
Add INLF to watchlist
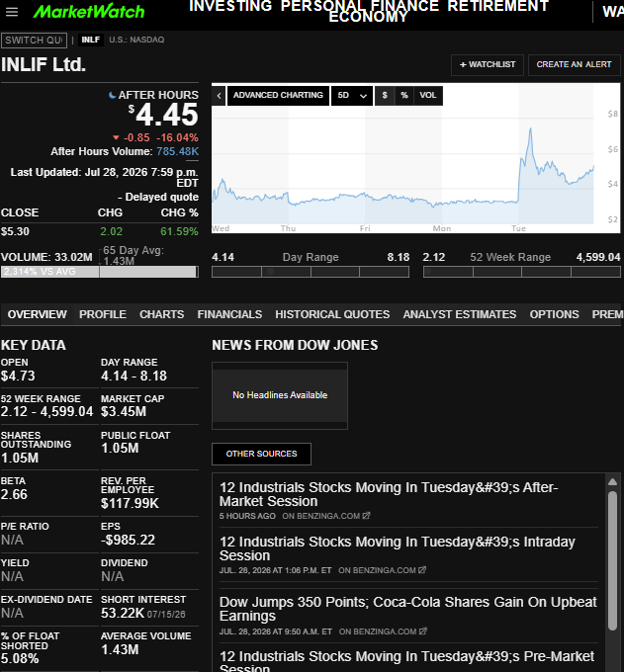(488, 64)
